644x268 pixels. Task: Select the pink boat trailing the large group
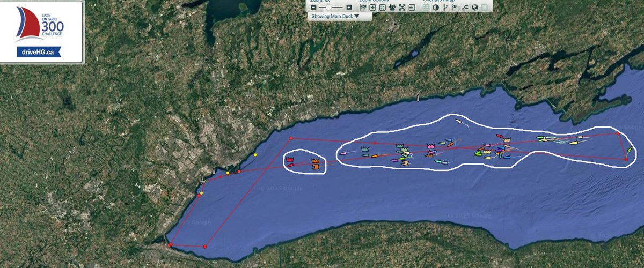click(x=343, y=153)
